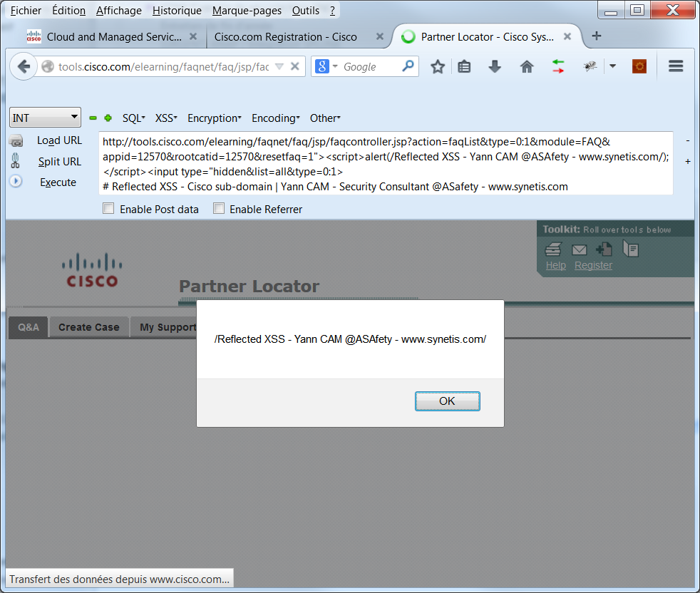Stop loading with the address bar X
Viewport: 700px width, 593px height.
pyautogui.click(x=294, y=66)
